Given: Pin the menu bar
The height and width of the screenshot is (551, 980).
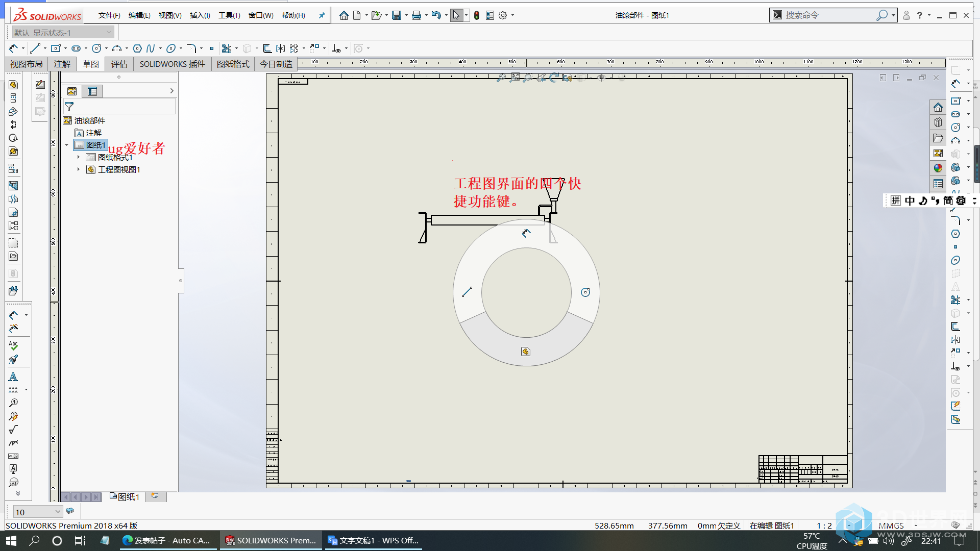Looking at the screenshot, I should [x=322, y=15].
